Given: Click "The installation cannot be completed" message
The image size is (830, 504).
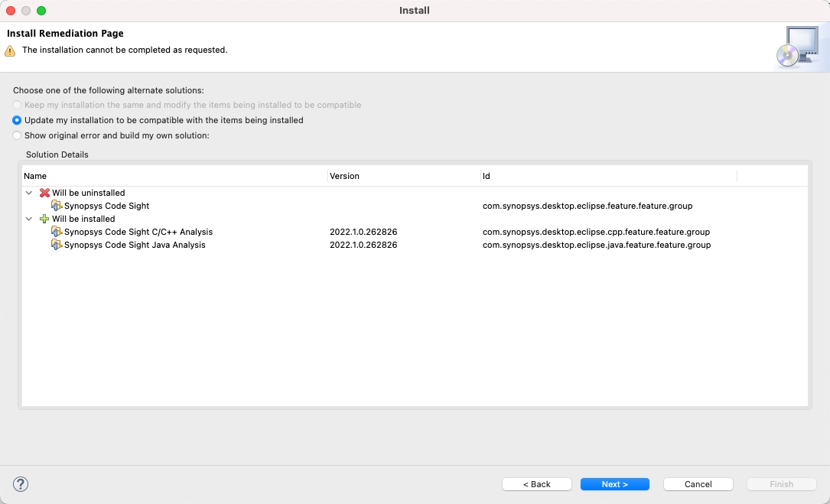Looking at the screenshot, I should 125,50.
